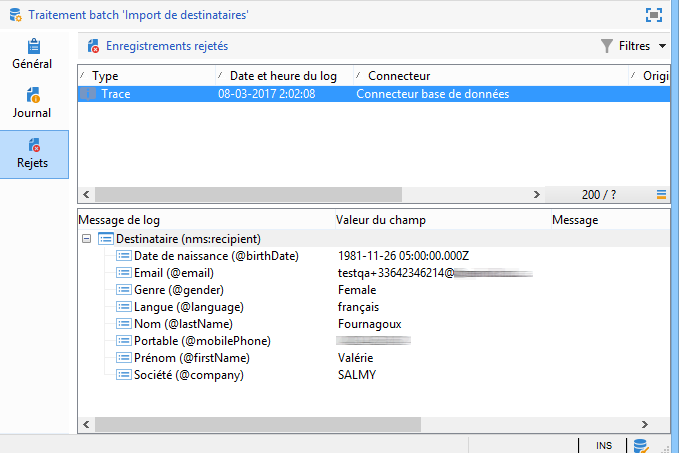
Task: Click the database status icon in status bar
Action: click(x=641, y=446)
